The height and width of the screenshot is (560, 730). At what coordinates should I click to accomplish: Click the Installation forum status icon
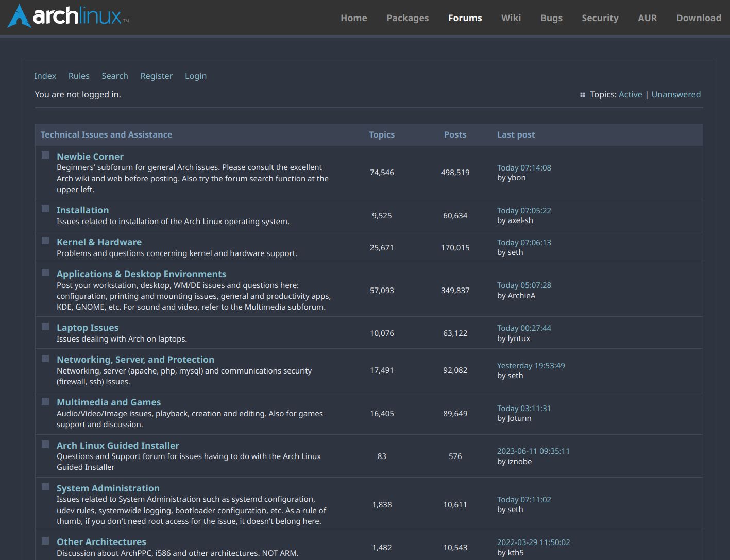pyautogui.click(x=45, y=209)
